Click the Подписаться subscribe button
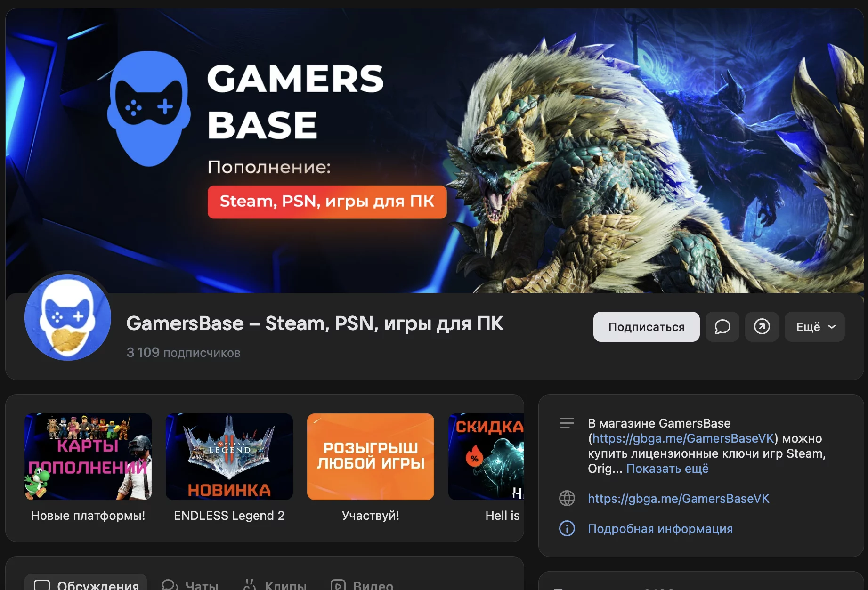 [x=646, y=327]
